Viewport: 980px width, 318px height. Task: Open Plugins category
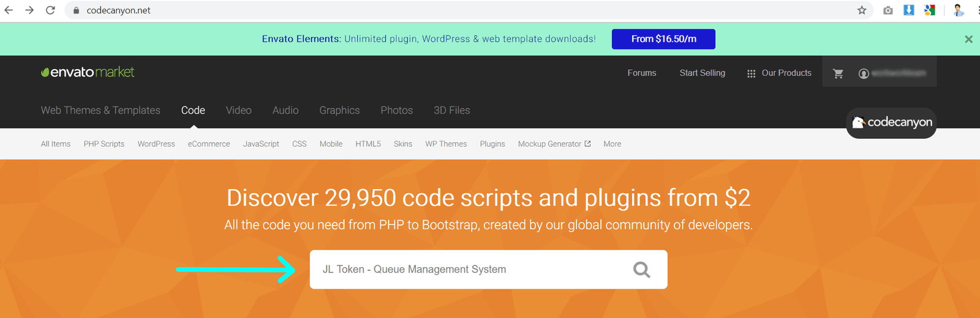tap(492, 144)
